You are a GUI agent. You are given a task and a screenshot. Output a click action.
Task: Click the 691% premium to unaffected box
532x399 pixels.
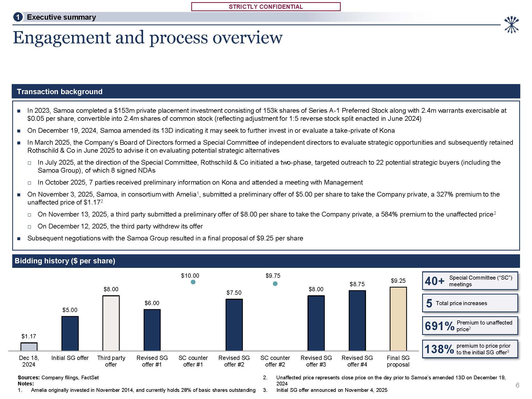(x=470, y=326)
